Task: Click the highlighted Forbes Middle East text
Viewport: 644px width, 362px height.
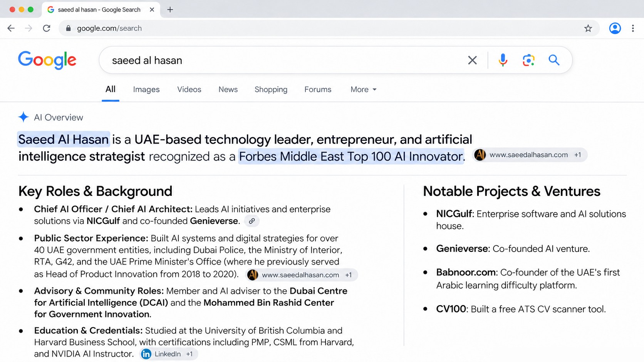Action: coord(351,156)
